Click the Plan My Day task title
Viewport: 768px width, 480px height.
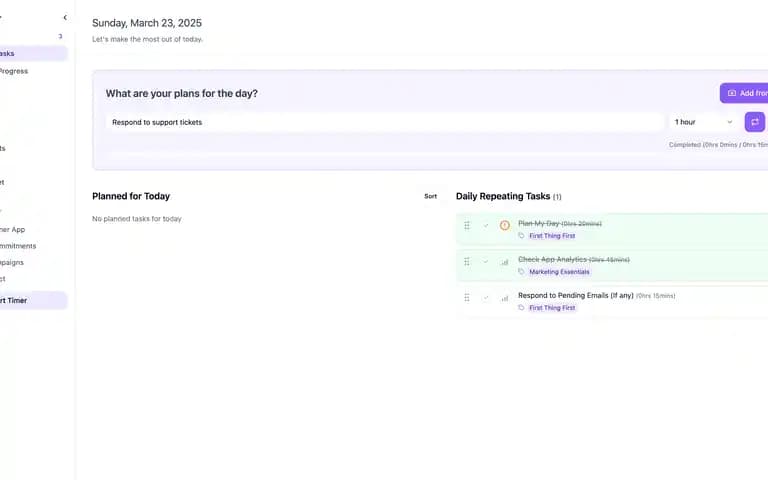539,223
